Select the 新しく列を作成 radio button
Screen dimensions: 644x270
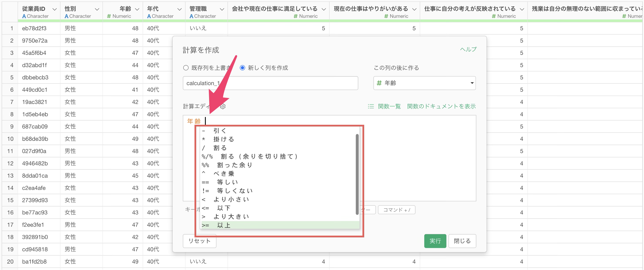tap(242, 68)
